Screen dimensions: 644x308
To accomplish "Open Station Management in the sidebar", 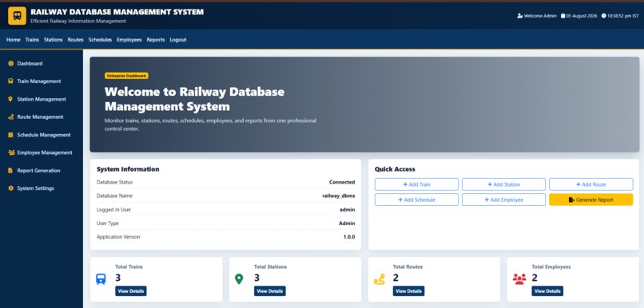I will [42, 99].
